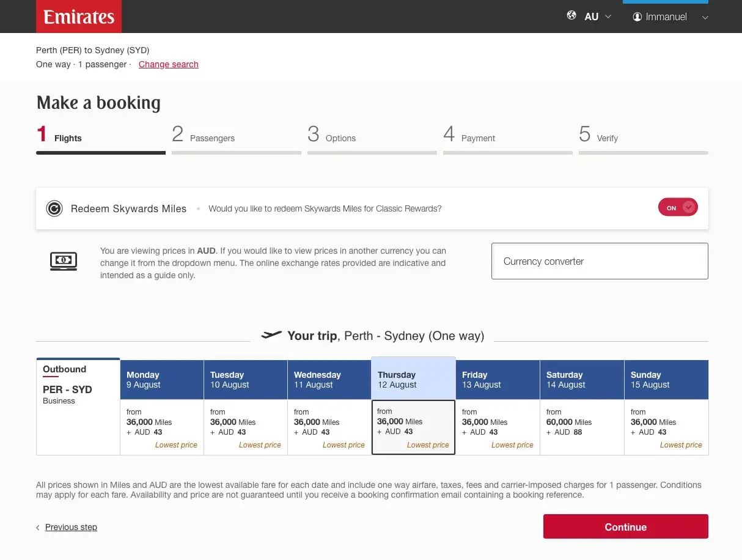Click the Skywards Miles target icon
This screenshot has height=560, width=742.
54,208
